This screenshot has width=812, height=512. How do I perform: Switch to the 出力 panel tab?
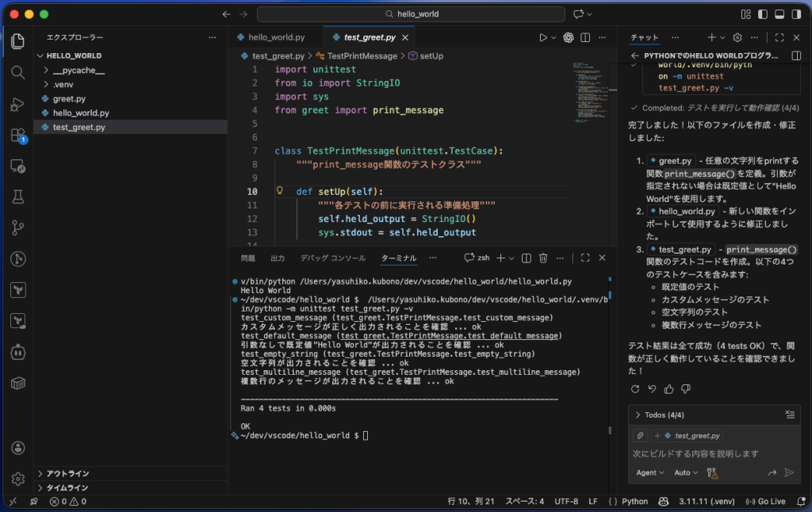coord(278,258)
